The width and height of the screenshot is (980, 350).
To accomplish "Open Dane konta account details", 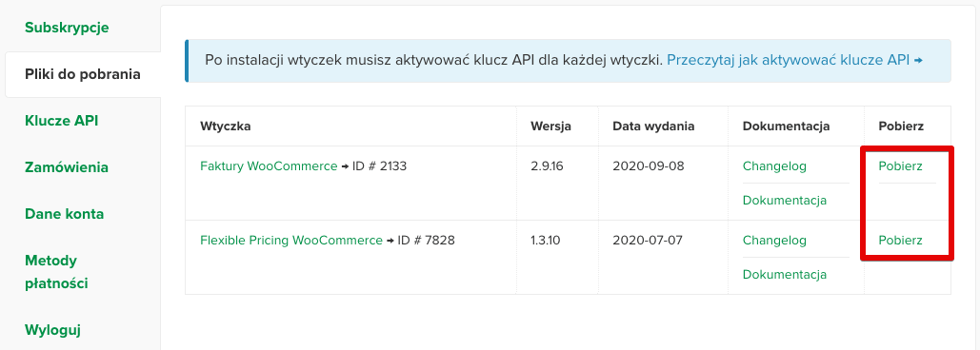I will [x=65, y=214].
